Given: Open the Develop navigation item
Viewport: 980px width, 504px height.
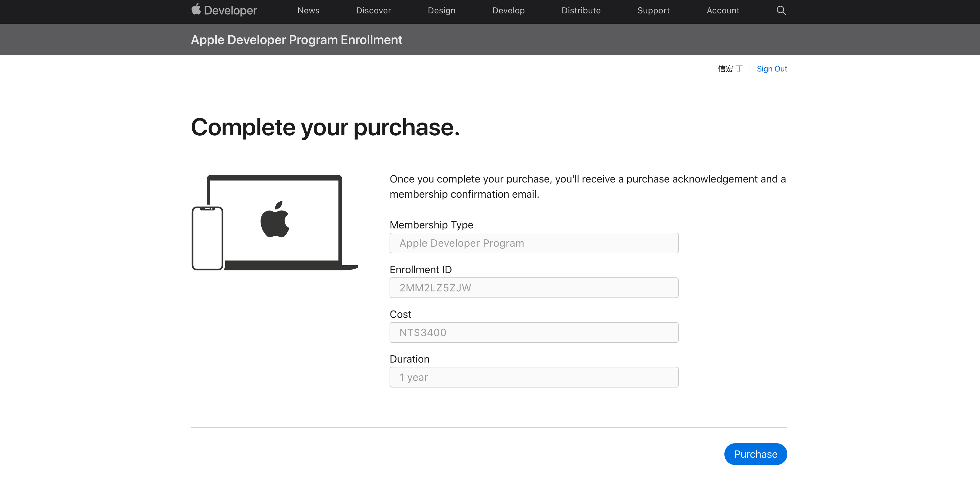Looking at the screenshot, I should tap(508, 10).
